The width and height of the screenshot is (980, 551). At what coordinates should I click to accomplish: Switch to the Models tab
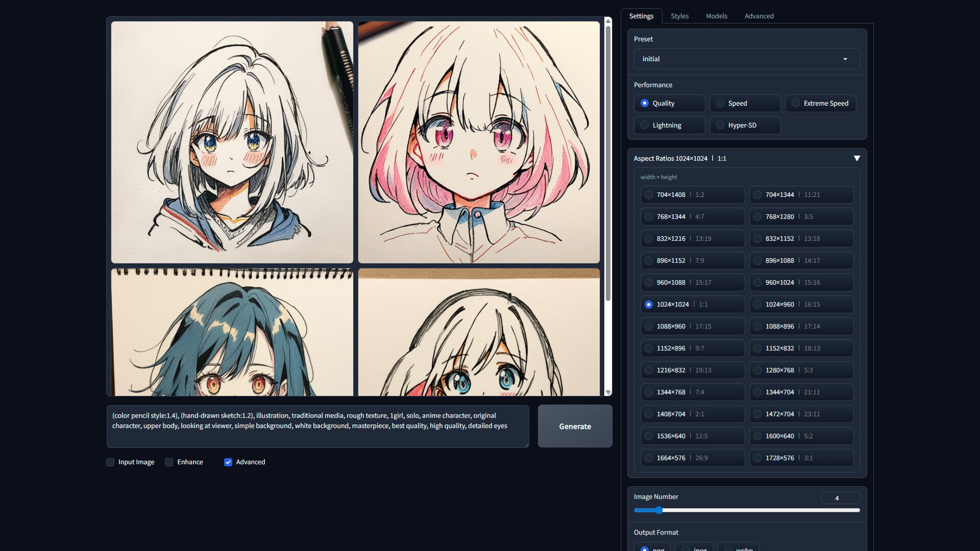(716, 16)
